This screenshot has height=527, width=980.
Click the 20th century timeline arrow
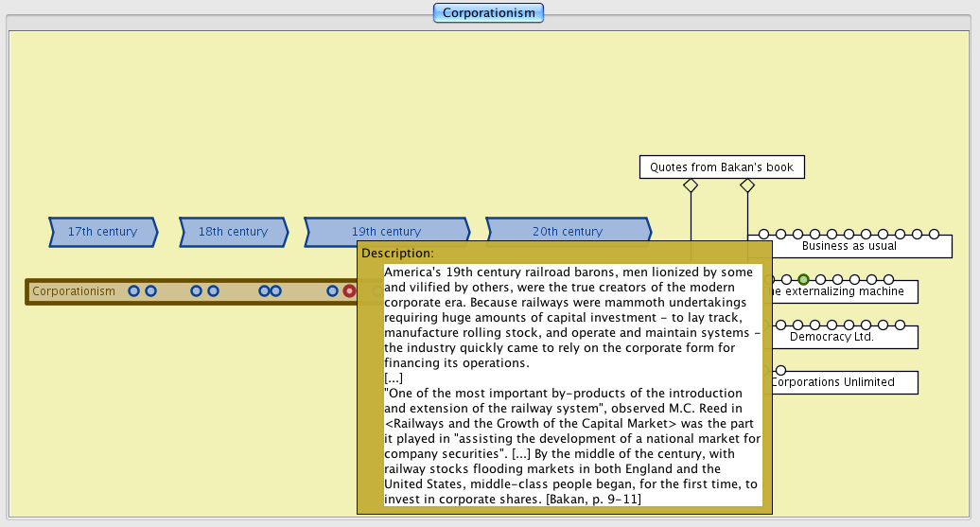568,232
